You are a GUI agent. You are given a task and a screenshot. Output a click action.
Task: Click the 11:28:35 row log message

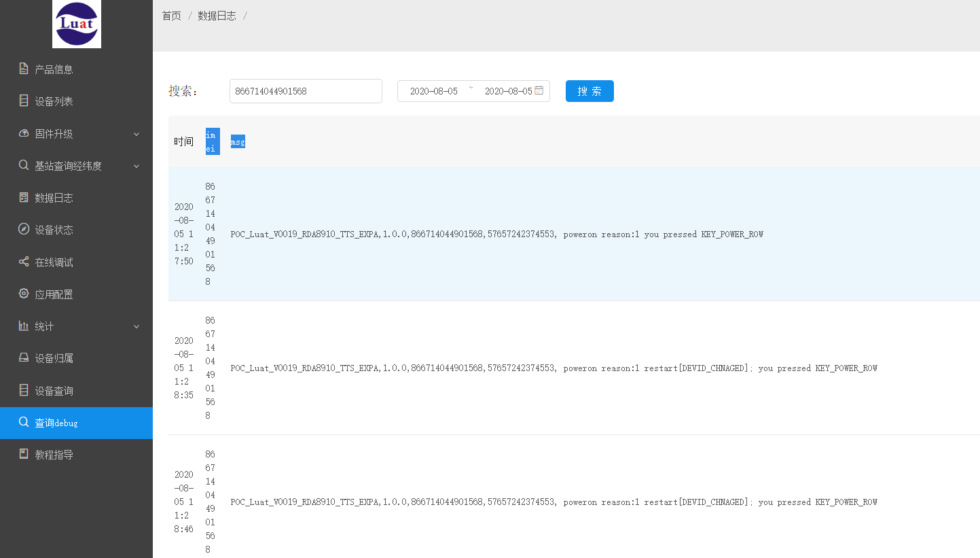(554, 368)
